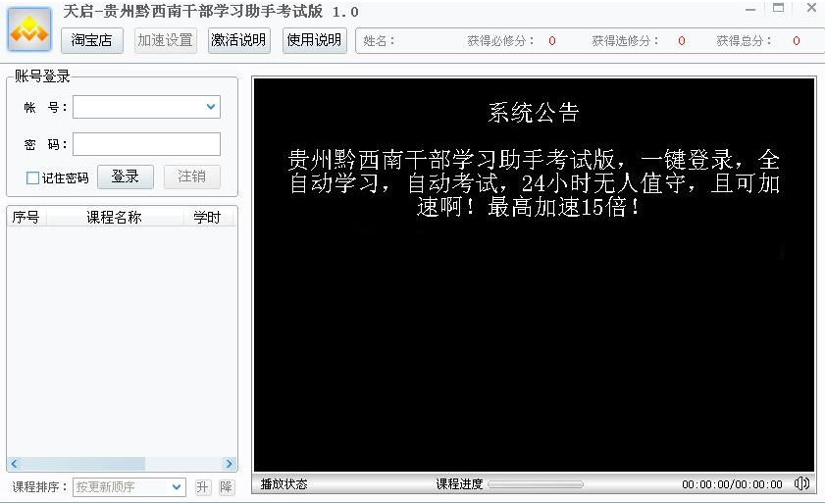Open 激活说明 activation instructions
Viewport: 825px width, 504px height.
click(x=239, y=40)
